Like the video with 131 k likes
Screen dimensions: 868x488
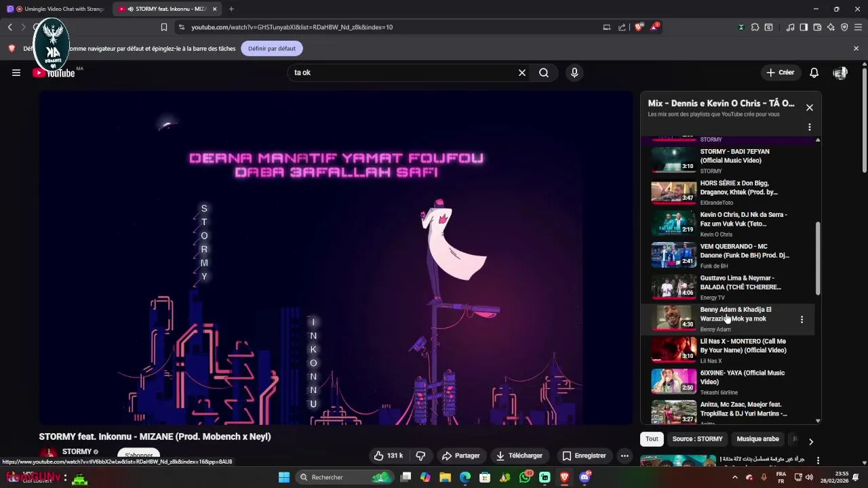coord(388,455)
